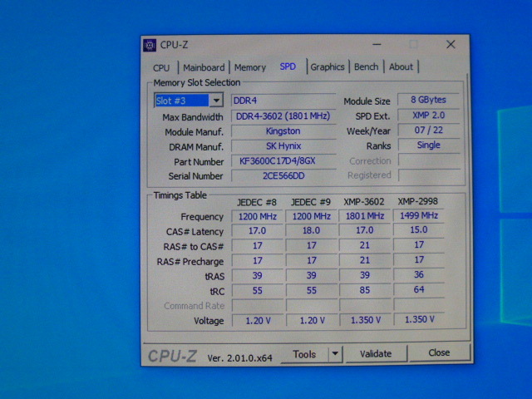Click the JEDEC #8 column header
The image size is (532, 399).
click(x=257, y=203)
